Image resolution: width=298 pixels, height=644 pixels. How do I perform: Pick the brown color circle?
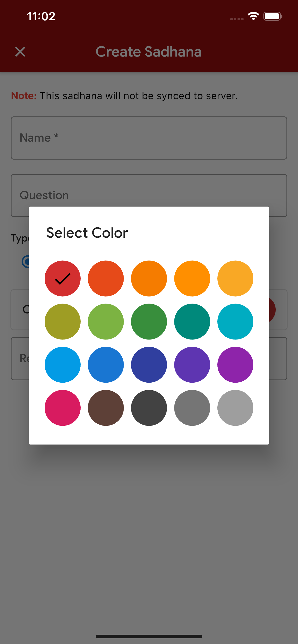coord(106,408)
